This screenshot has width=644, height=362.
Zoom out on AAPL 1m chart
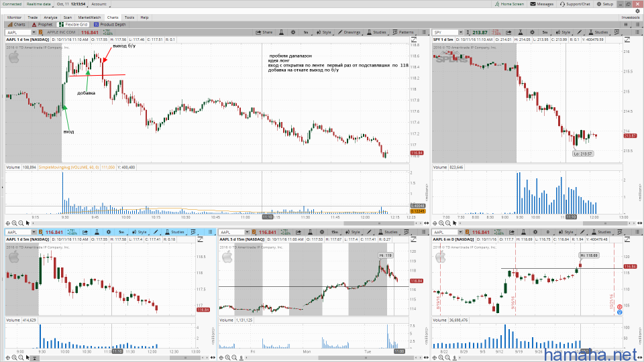[x=21, y=223]
